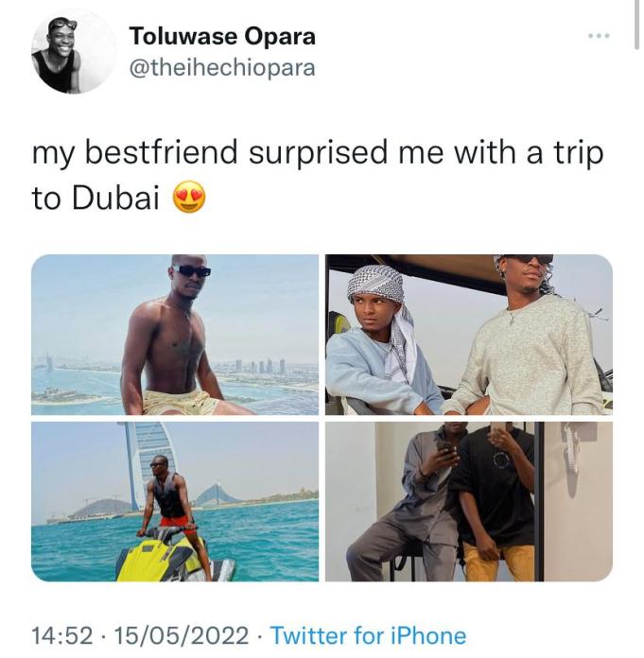
Task: Open the Twitter for iPhone source link
Action: (x=368, y=635)
